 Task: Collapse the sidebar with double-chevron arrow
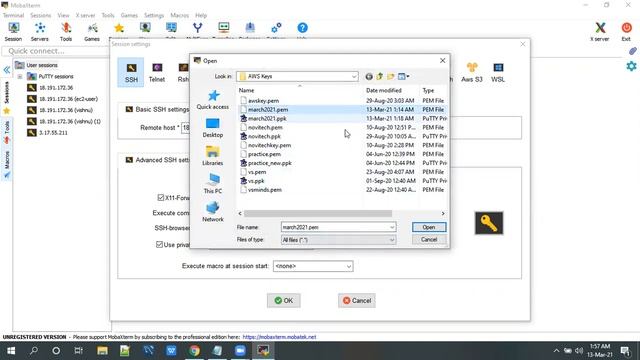pyautogui.click(x=7, y=70)
